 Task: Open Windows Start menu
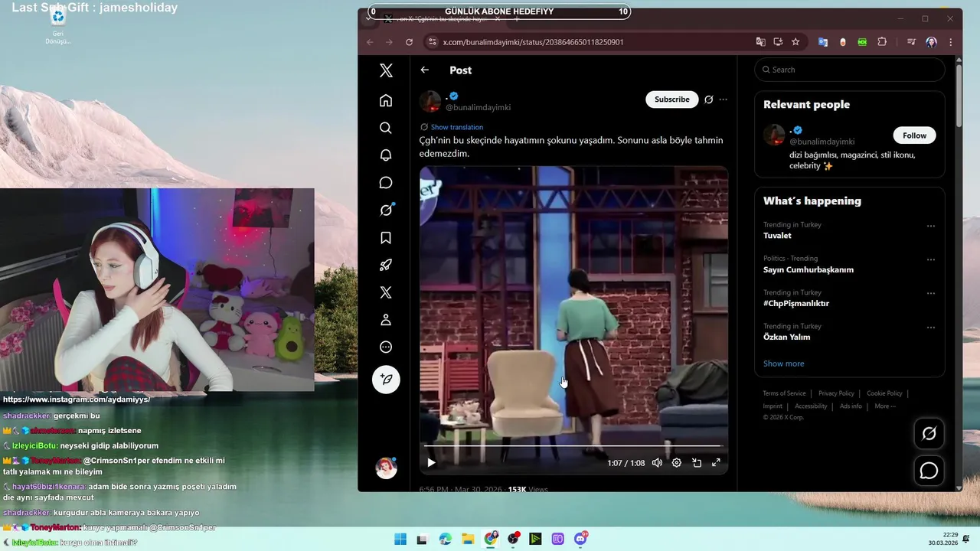point(400,539)
